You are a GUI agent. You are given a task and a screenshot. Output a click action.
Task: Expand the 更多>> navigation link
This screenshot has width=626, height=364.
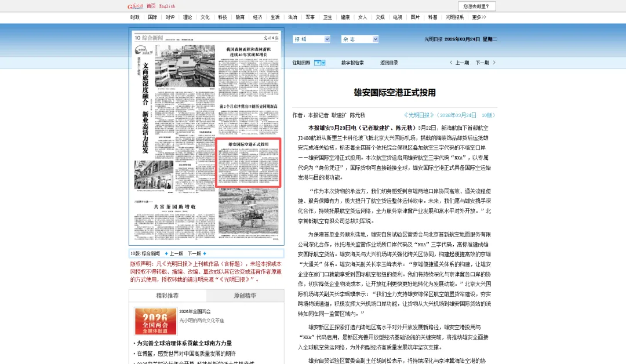click(479, 17)
